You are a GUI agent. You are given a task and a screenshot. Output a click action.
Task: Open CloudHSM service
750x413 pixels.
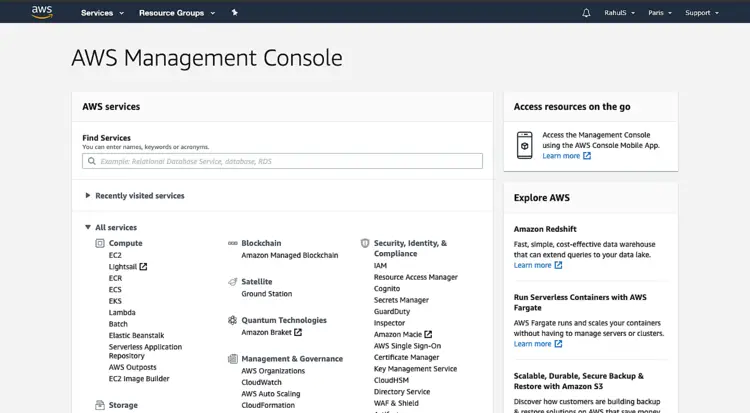tap(391, 380)
